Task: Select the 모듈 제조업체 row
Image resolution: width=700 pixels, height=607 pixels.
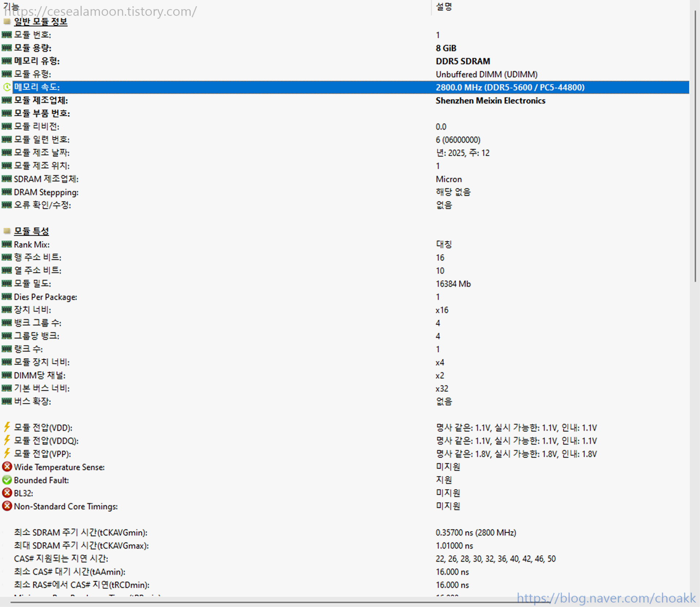Action: click(41, 100)
